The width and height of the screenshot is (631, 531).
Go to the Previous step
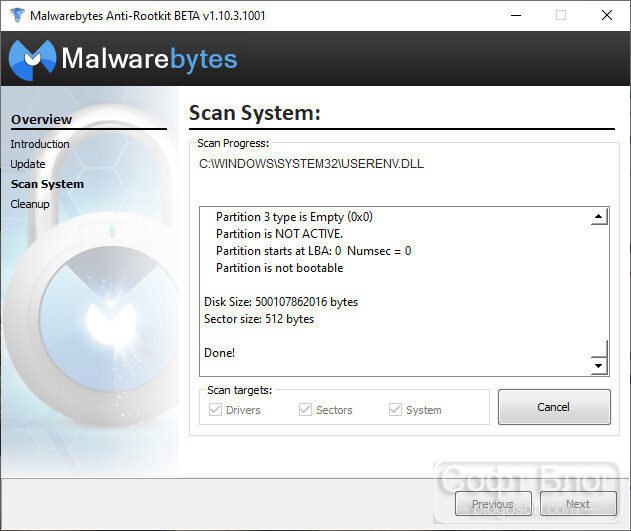pyautogui.click(x=493, y=504)
